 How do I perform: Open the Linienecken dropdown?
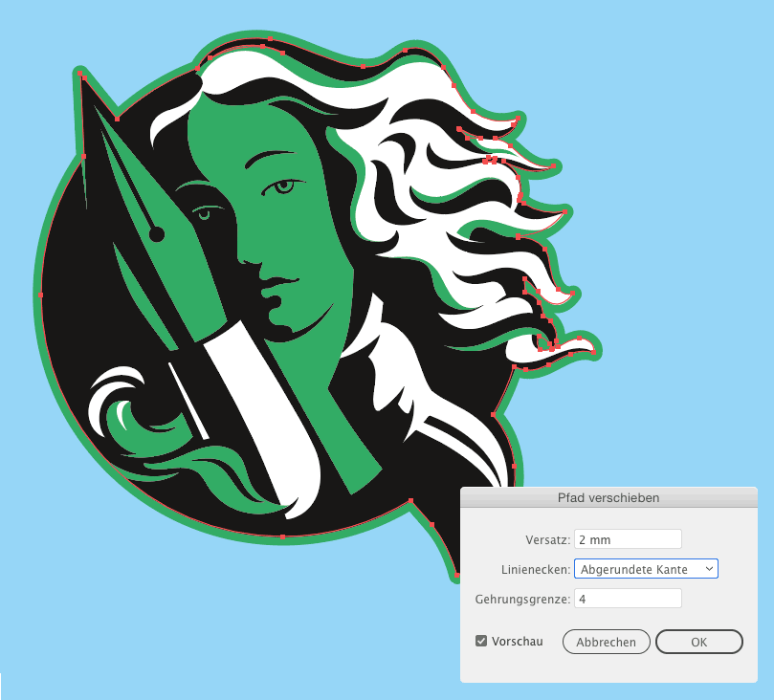[646, 569]
